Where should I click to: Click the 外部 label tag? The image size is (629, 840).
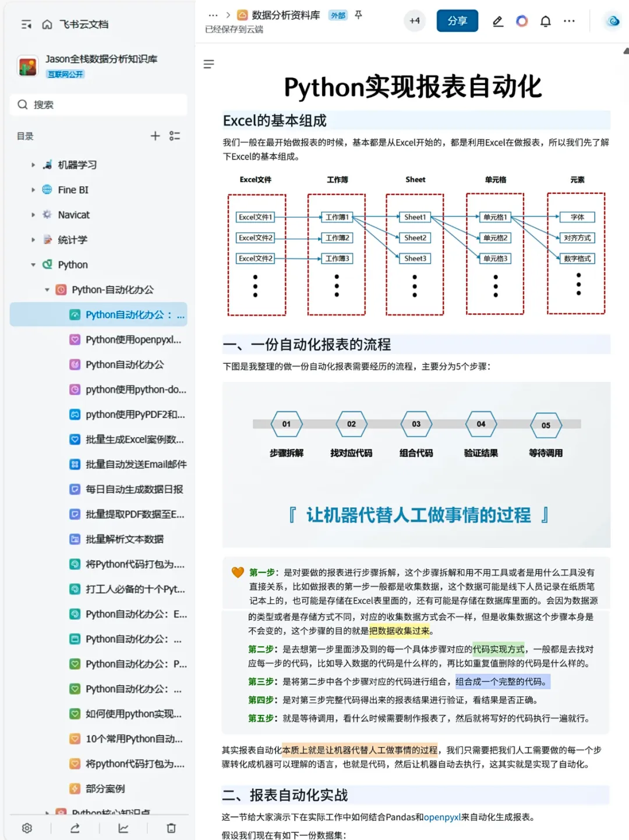tap(338, 15)
